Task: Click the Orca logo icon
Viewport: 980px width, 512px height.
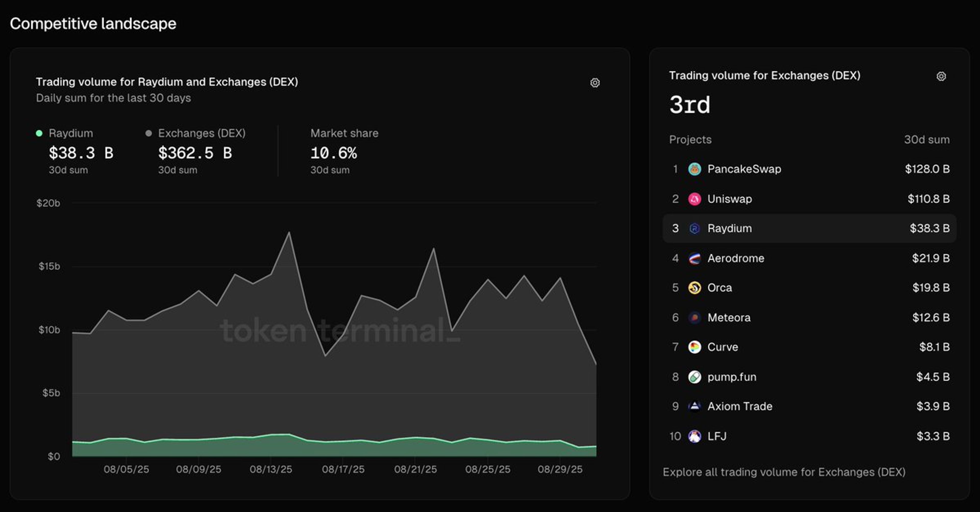Action: (695, 288)
